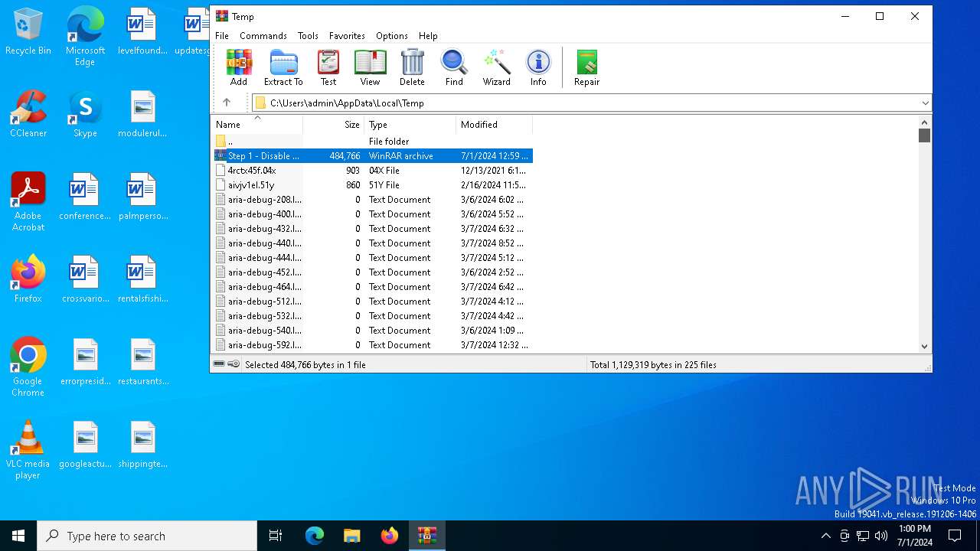The height and width of the screenshot is (551, 980).
Task: Sort list by Modified column header
Action: point(494,124)
